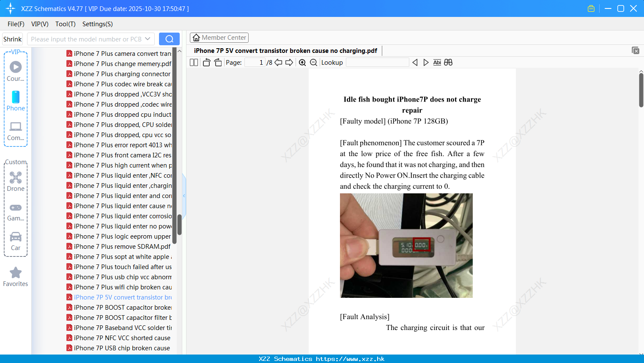
Task: Open iPhone 7 Plus charging connector file
Action: [x=119, y=74]
